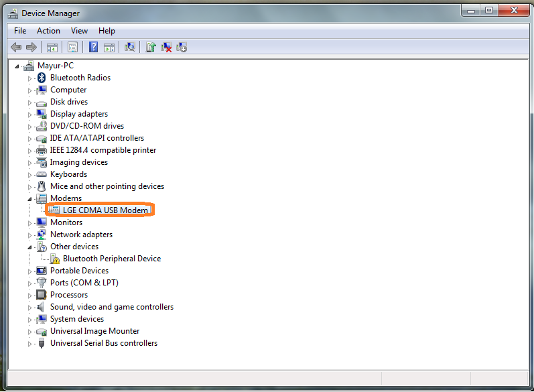Click the Sound controllers speaker icon

click(41, 307)
